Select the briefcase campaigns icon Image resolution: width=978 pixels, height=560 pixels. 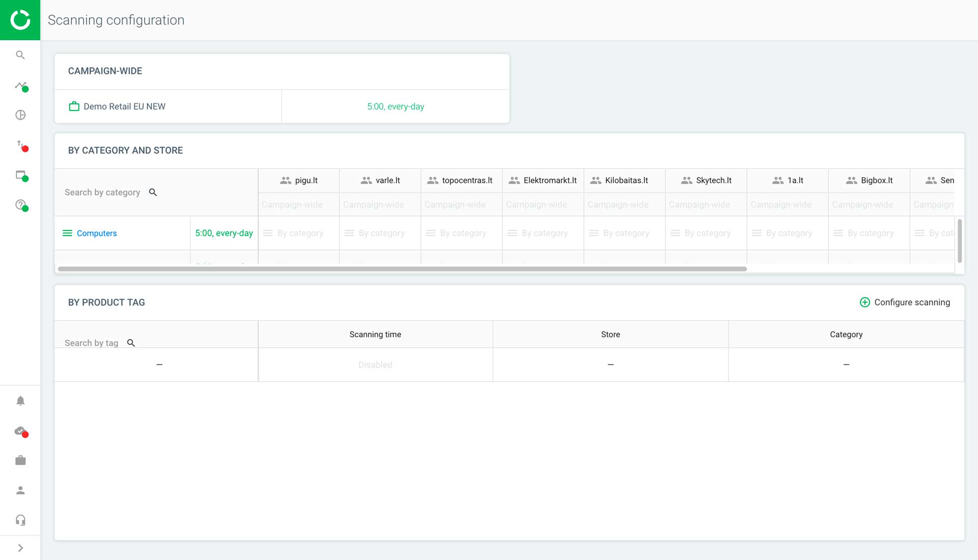(20, 460)
